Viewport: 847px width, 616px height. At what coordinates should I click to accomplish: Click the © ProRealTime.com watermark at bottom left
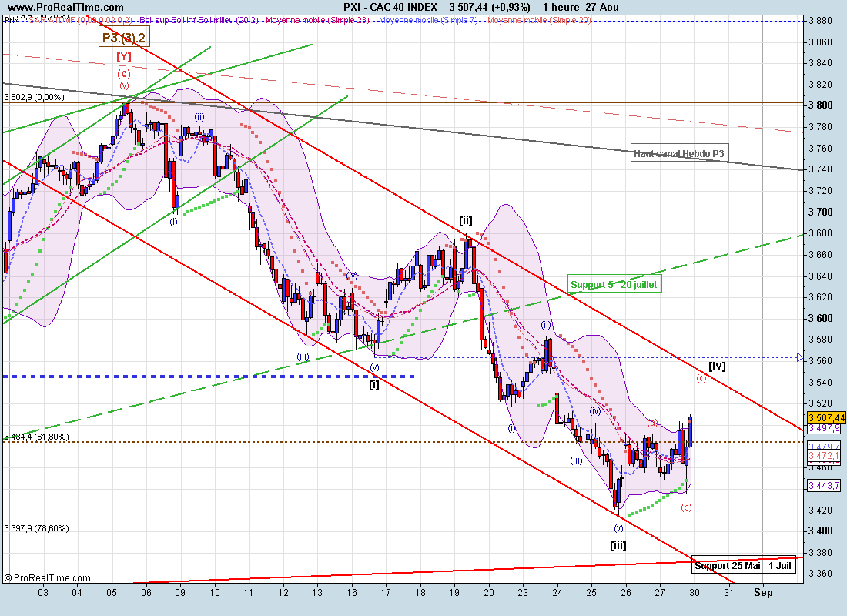point(47,577)
